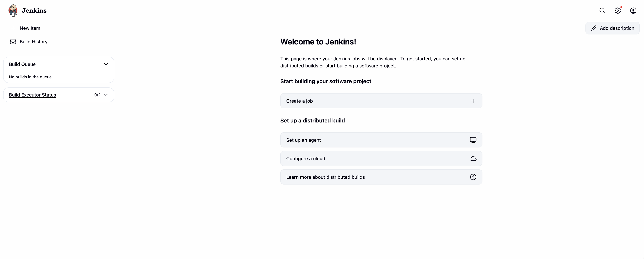This screenshot has height=259, width=644.
Task: Open Manage Jenkins gear icon
Action: (x=618, y=11)
